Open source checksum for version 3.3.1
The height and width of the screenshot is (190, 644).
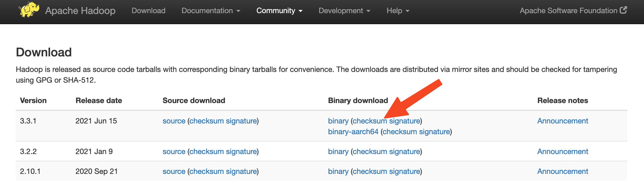point(206,121)
